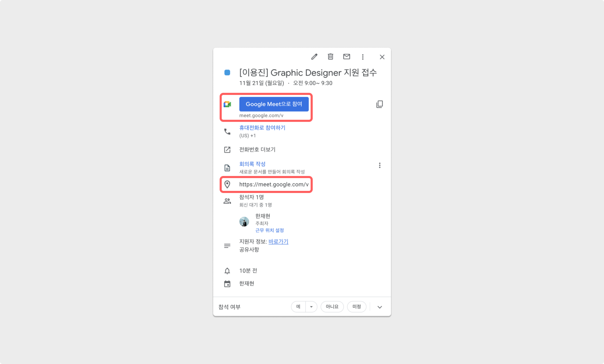Select 예 for attendance response
This screenshot has height=364, width=604.
point(298,307)
